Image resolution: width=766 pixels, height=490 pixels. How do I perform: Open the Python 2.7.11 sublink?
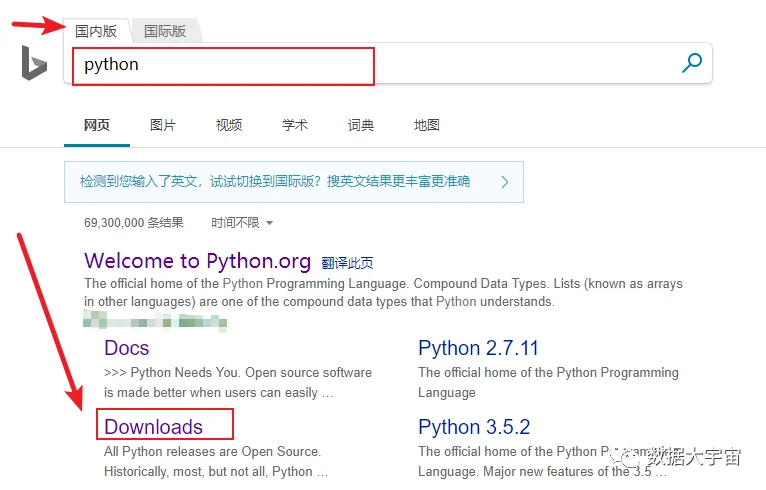(478, 348)
